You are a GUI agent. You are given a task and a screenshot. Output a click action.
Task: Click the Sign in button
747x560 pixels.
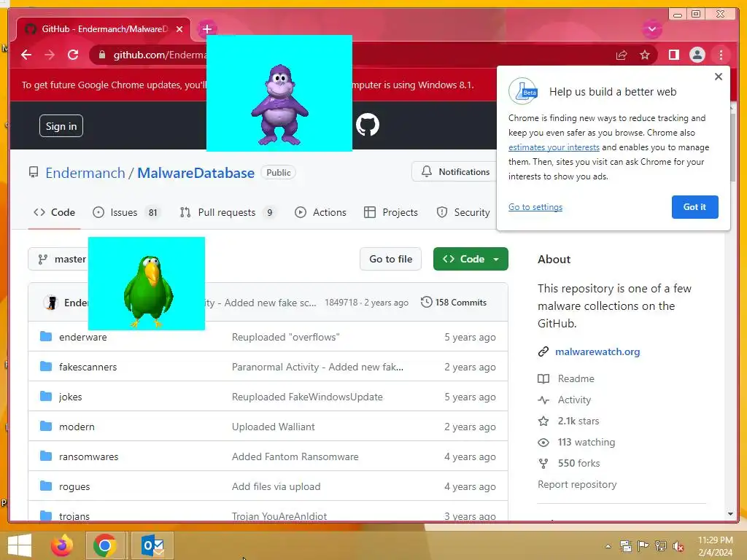click(61, 125)
